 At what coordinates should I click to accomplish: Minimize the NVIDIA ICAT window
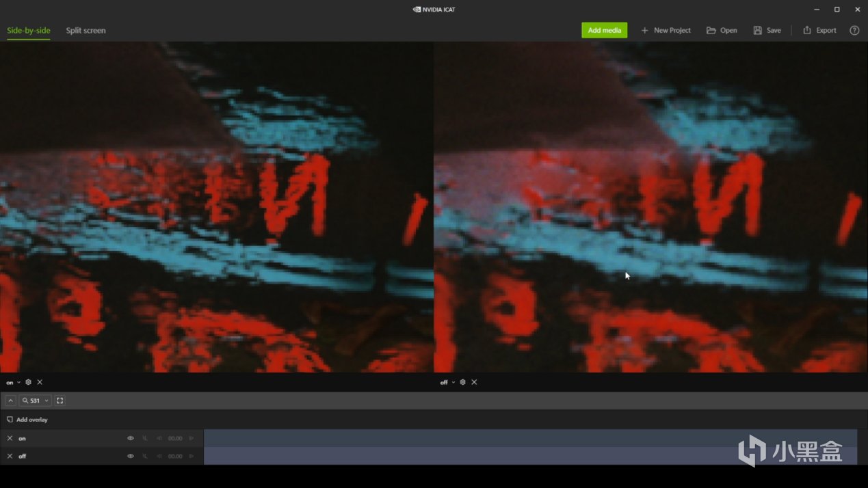coord(817,10)
